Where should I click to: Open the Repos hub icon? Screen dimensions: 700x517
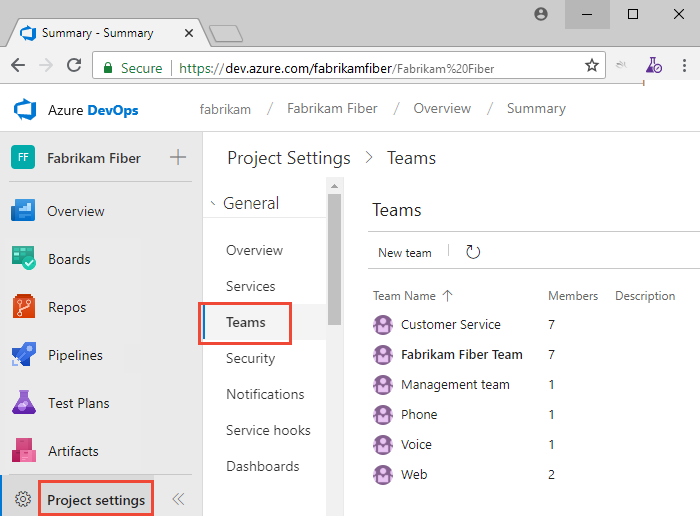[x=24, y=307]
